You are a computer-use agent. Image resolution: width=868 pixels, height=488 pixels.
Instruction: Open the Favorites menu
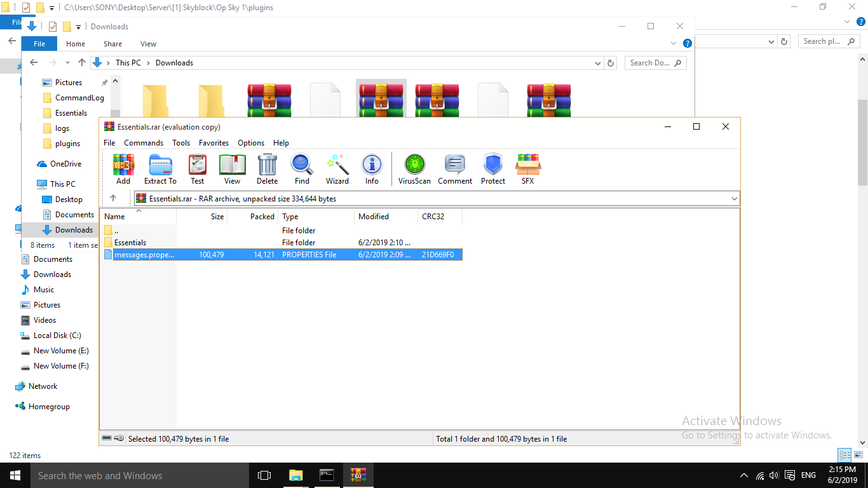(x=214, y=143)
